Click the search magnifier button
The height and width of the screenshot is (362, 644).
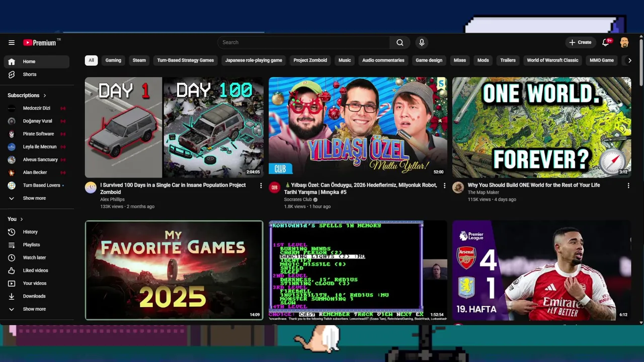400,43
